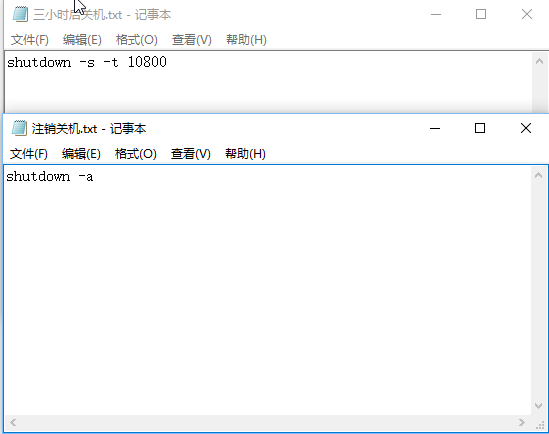Screen dimensions: 549x434
Task: Open 编辑(E) menu in 注销关机.txt window
Action: (x=81, y=154)
